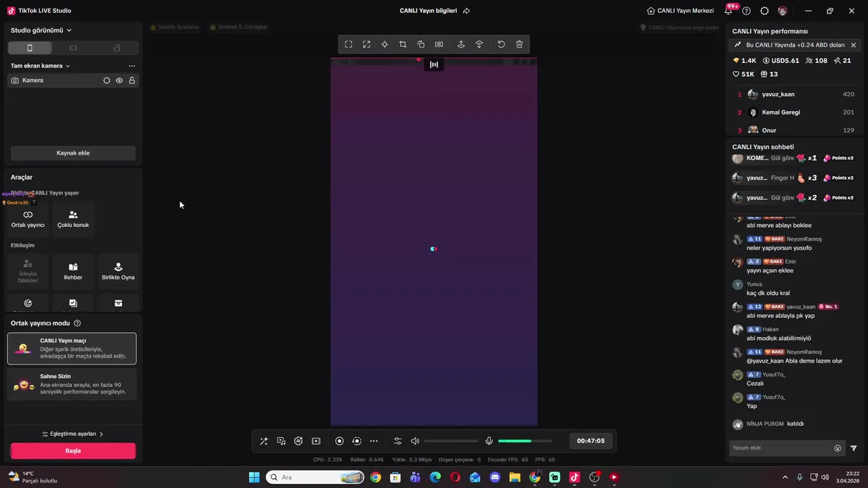Open the audio mixer settings sliders icon
868x488 pixels.
coord(398,441)
